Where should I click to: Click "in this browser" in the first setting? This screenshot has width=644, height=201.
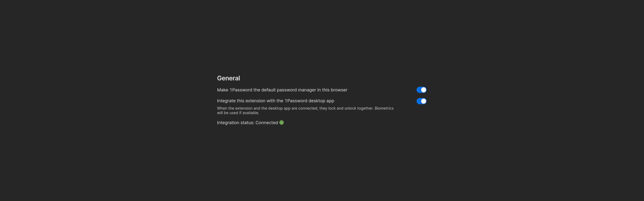click(332, 90)
